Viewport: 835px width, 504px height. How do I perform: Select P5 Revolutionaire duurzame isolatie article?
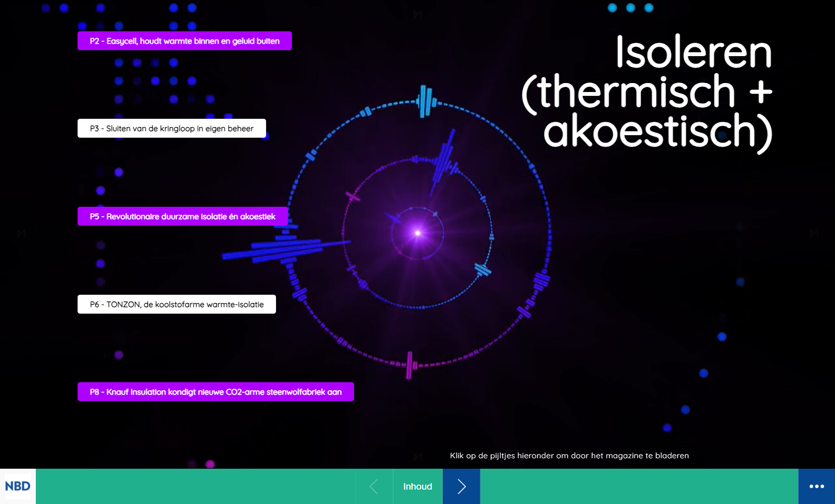click(x=183, y=216)
